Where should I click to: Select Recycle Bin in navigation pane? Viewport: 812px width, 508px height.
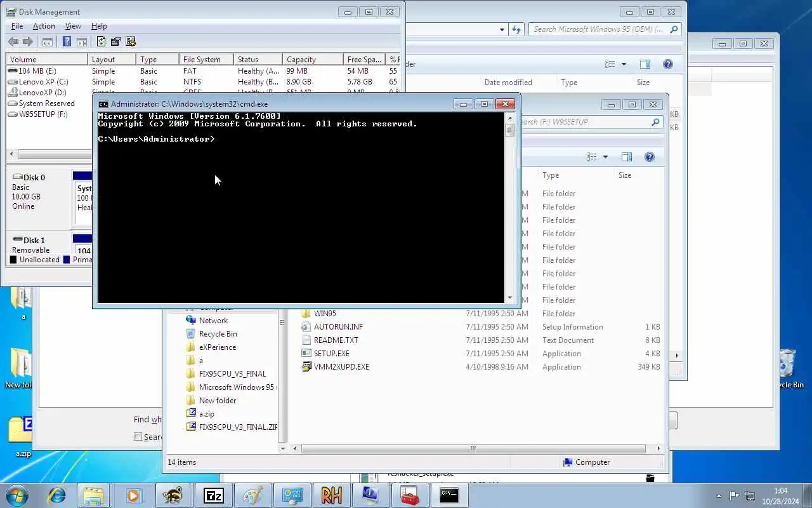pos(218,334)
